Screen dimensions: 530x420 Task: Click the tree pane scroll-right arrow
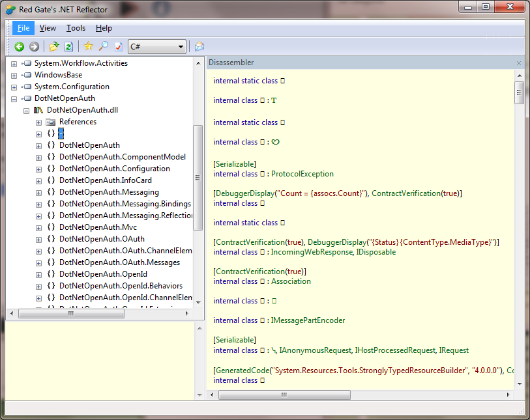(186, 314)
